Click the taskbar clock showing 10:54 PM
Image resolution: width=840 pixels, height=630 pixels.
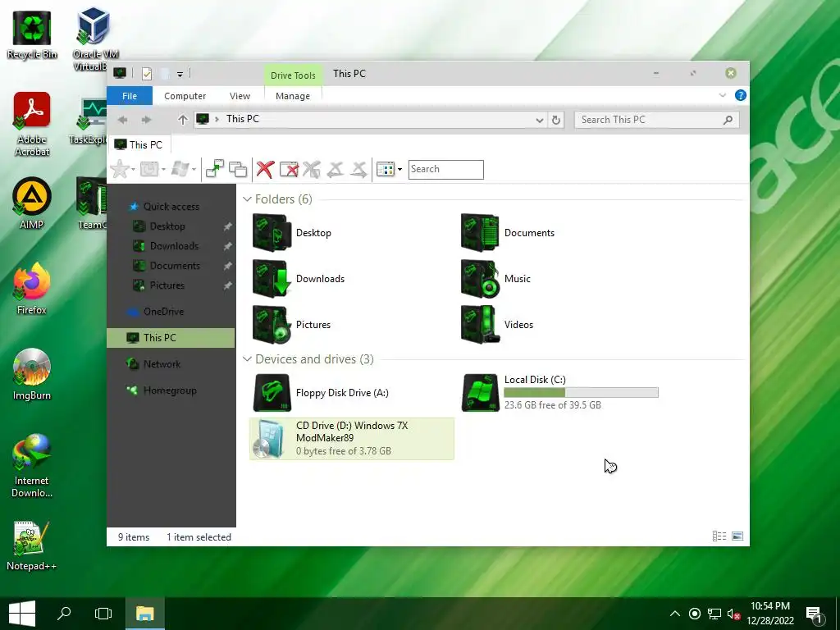click(769, 614)
